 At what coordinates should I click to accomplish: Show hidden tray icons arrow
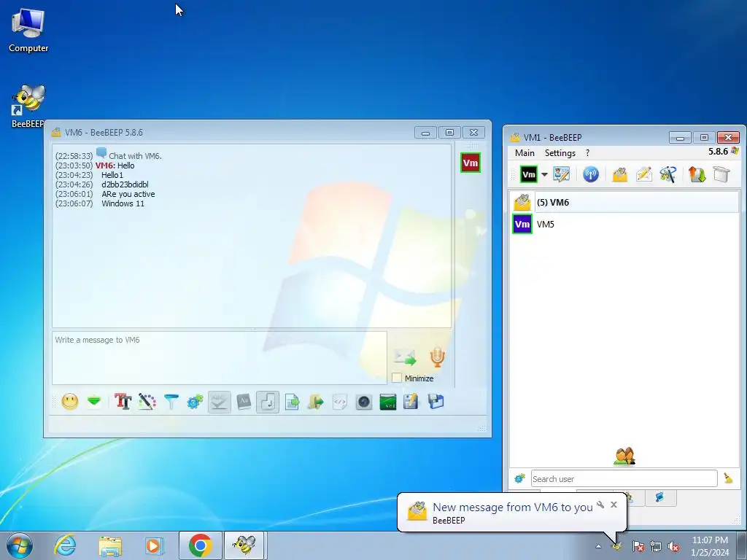pos(598,546)
